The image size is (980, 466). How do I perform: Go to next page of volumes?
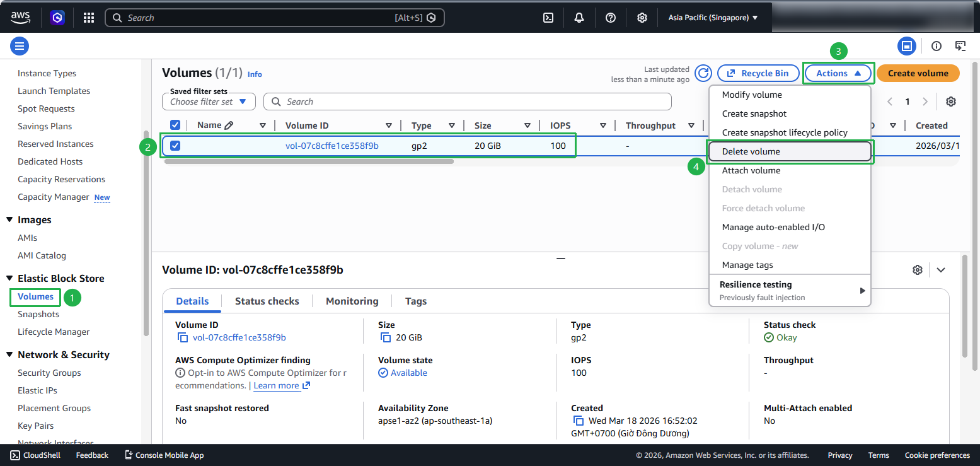925,102
